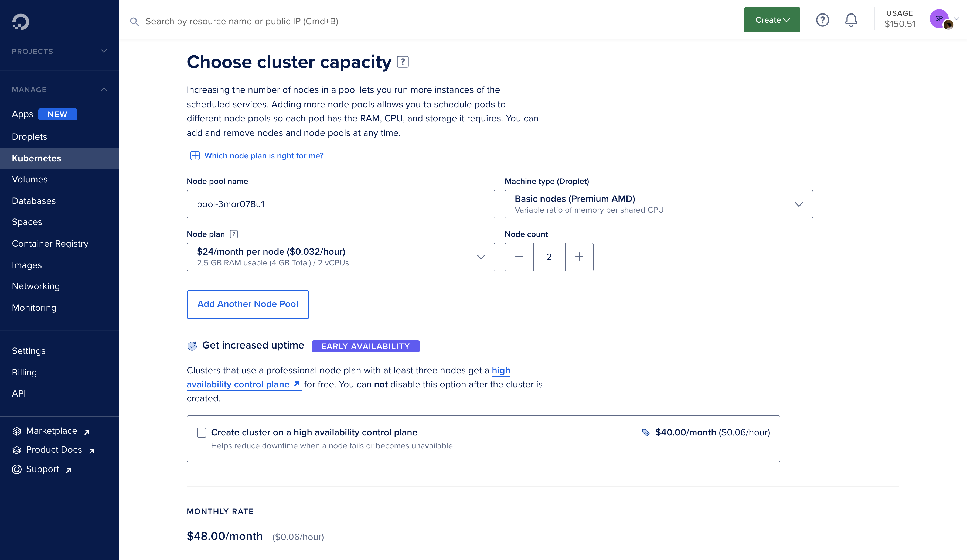Viewport: 967px width, 560px height.
Task: Expand Which node plan is right link
Action: click(263, 156)
